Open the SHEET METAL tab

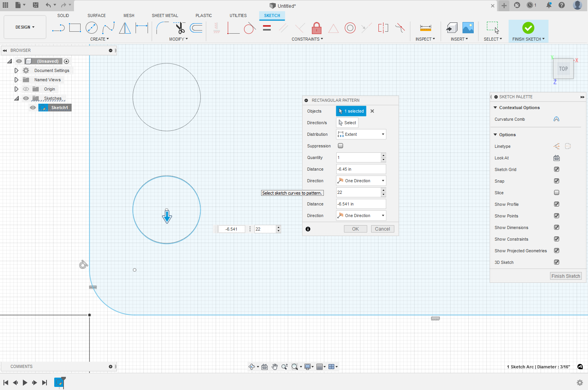(165, 15)
